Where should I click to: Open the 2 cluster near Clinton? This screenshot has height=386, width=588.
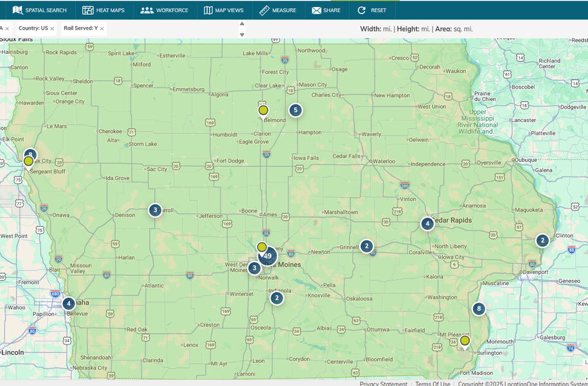coord(542,241)
